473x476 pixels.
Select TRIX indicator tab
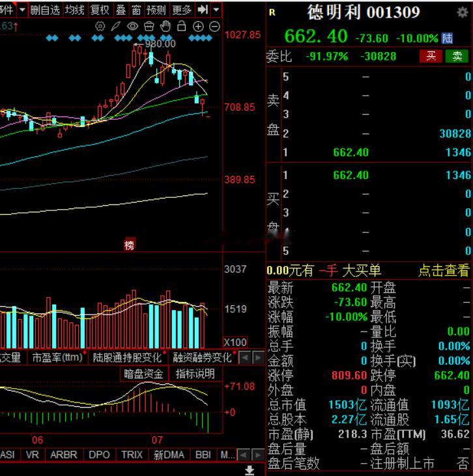pos(132,455)
